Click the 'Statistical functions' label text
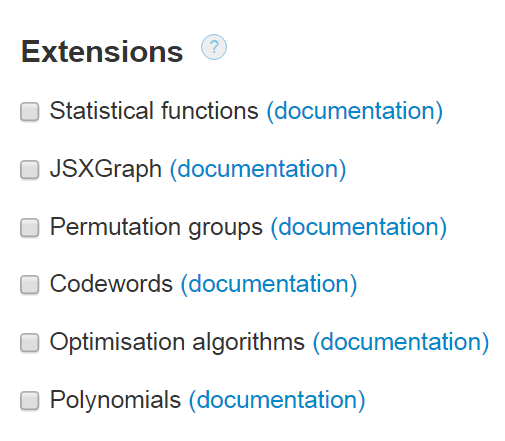 [154, 111]
